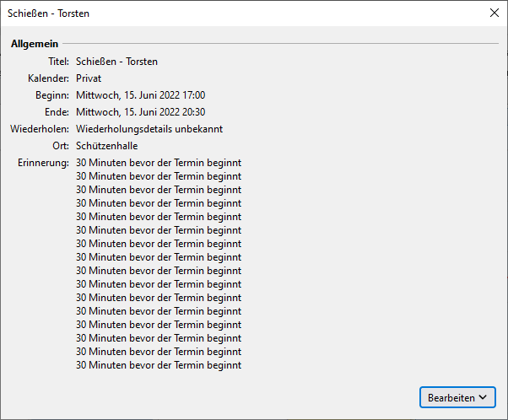Click the window title bar text

pyautogui.click(x=48, y=13)
